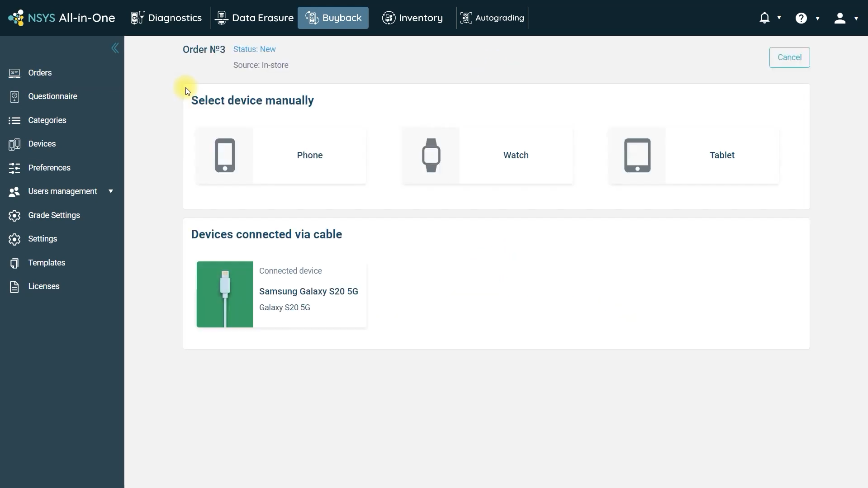Viewport: 868px width, 488px height.
Task: Click the green cable thumbnail
Action: (x=225, y=294)
